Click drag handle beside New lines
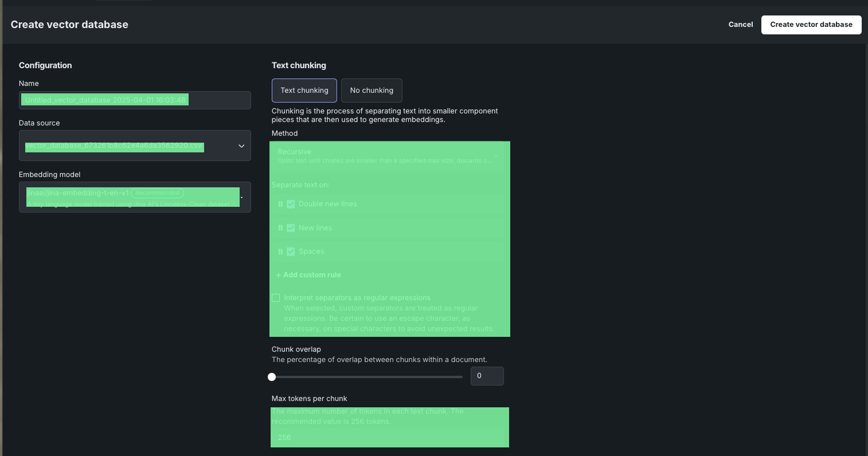Viewport: 868px width, 456px height. (x=280, y=228)
